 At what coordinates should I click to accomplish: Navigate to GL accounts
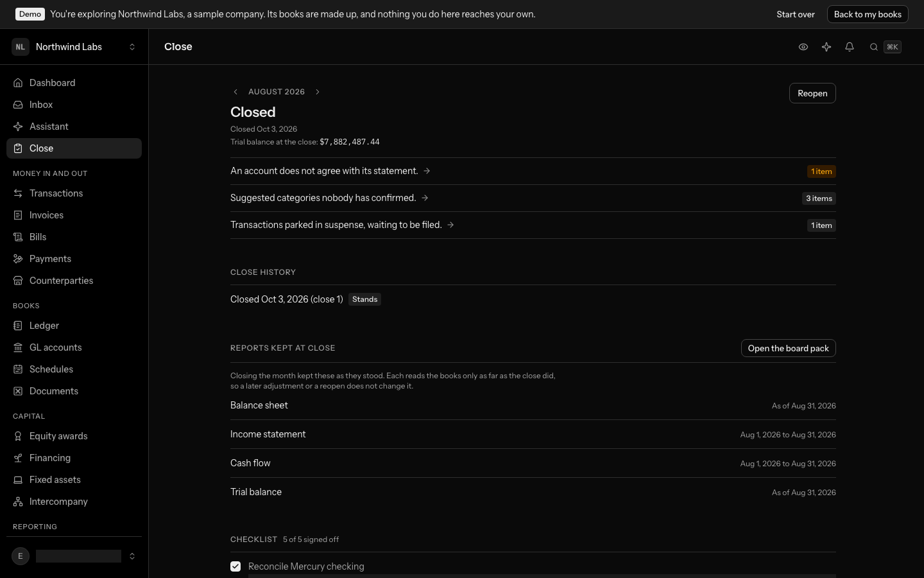(x=74, y=347)
